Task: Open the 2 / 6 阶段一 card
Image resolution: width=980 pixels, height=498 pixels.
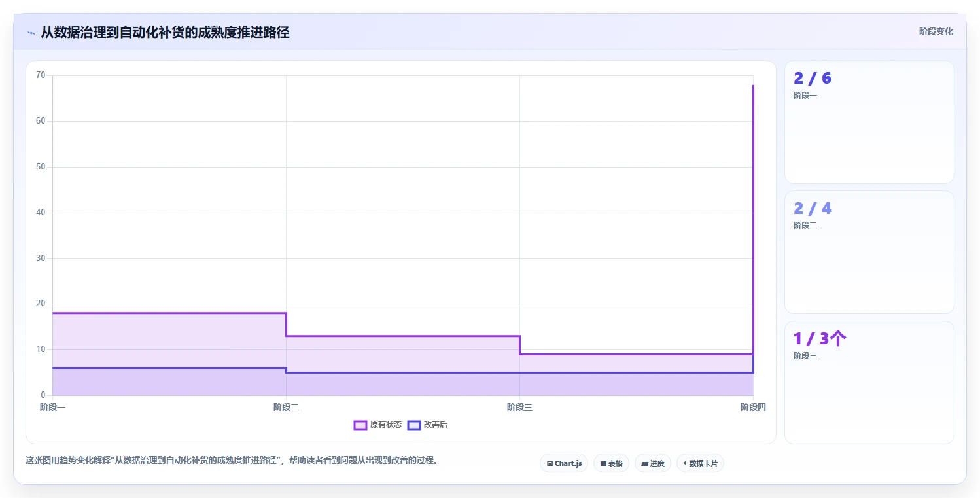Action: pyautogui.click(x=869, y=122)
